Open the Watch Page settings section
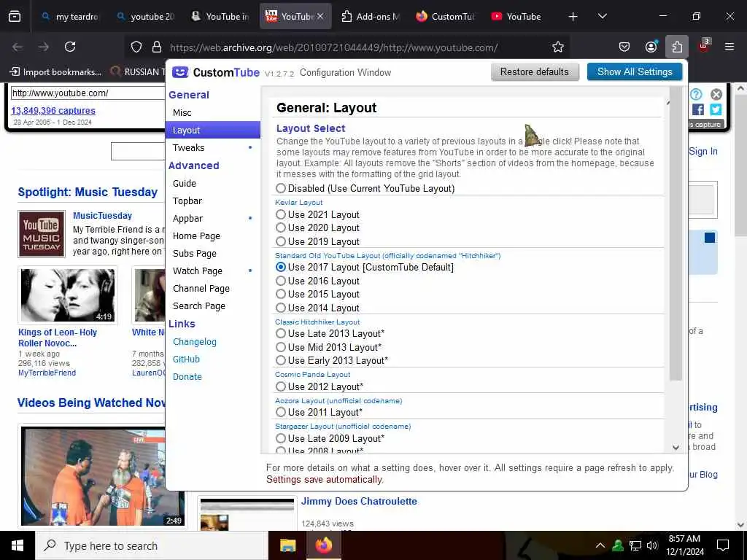 [x=213, y=271]
